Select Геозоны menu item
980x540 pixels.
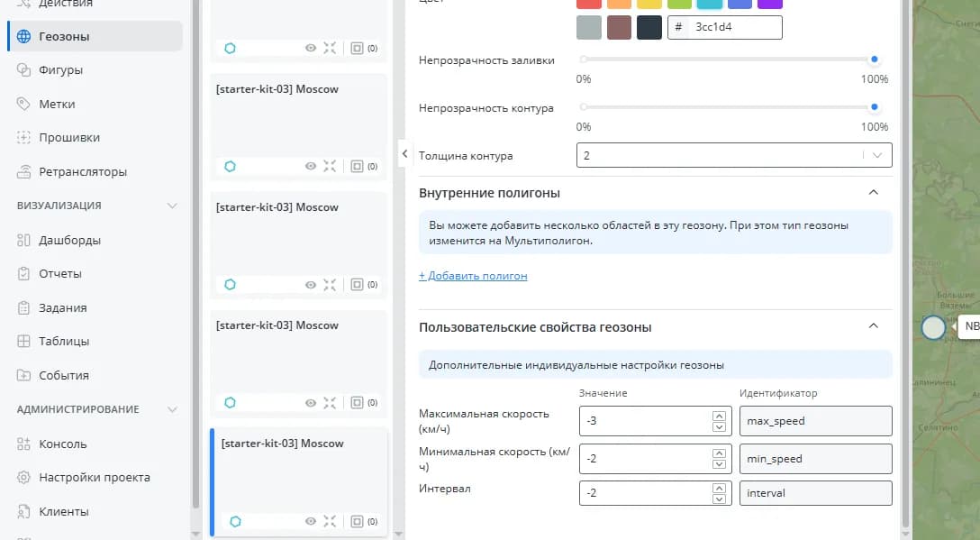(64, 37)
